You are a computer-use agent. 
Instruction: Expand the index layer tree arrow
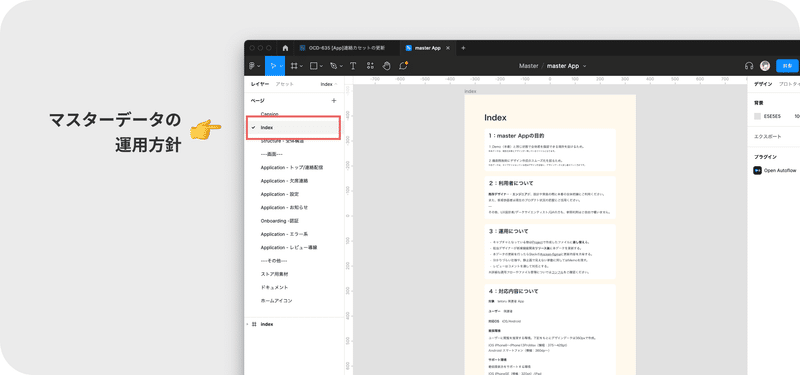(247, 324)
